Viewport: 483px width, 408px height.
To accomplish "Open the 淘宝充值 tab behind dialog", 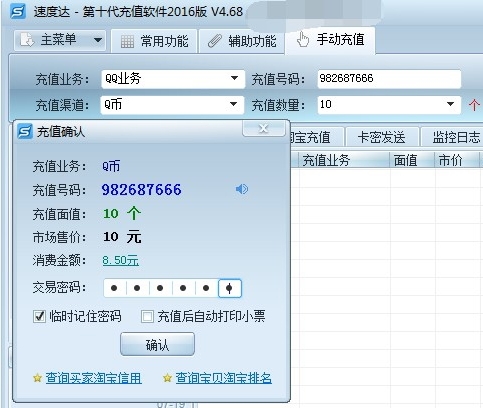I will pyautogui.click(x=317, y=137).
